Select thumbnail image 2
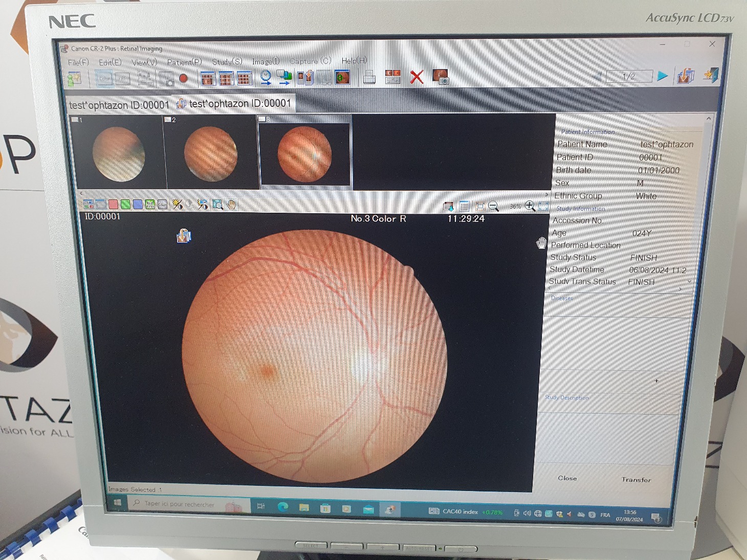Screen dimensions: 747x560 [x=211, y=152]
